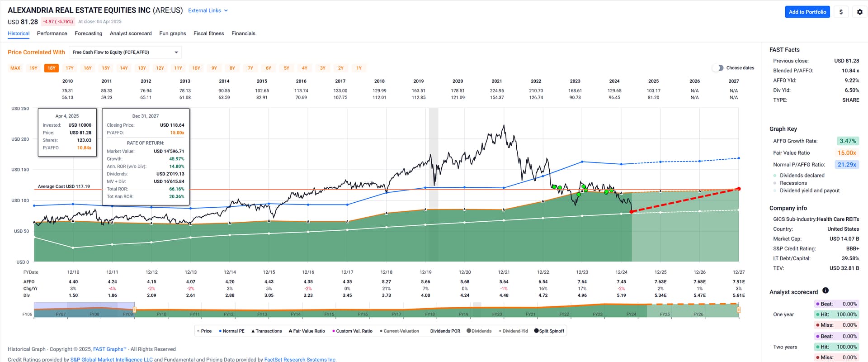Open the Forecasting tab

[x=88, y=33]
